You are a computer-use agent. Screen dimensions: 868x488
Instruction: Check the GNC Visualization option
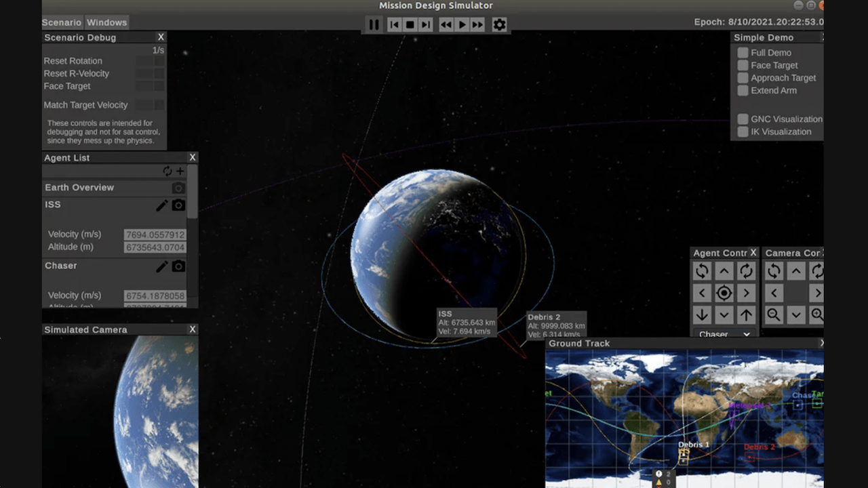tap(743, 119)
